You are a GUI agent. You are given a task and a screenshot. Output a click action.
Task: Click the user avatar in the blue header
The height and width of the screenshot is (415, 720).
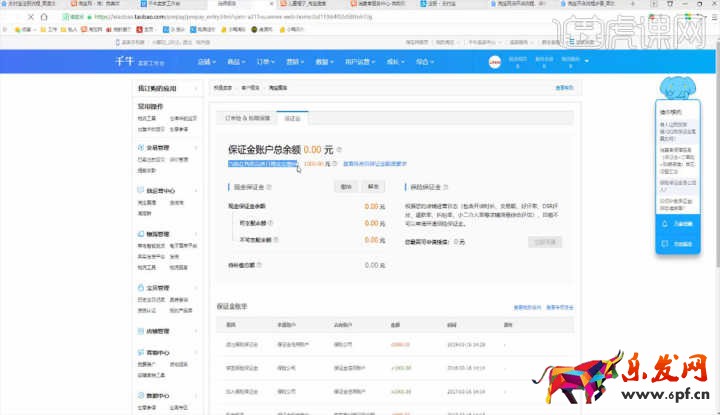[494, 62]
